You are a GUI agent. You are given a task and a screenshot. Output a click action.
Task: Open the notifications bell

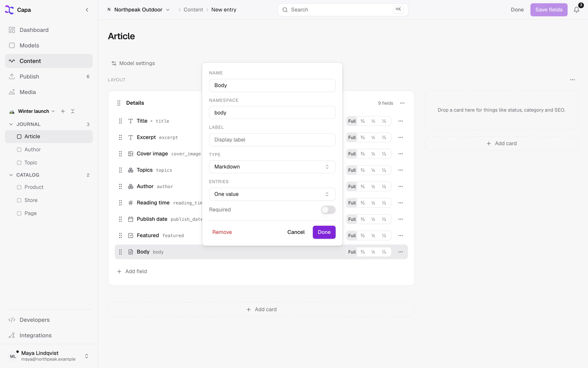point(577,10)
